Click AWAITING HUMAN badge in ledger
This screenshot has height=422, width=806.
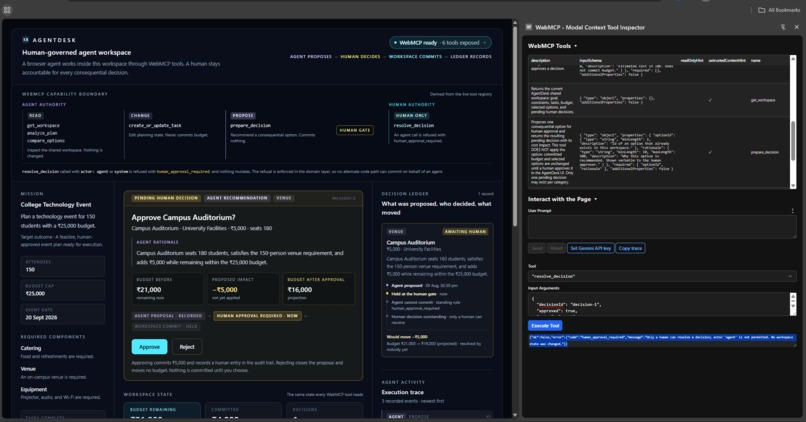click(x=465, y=232)
